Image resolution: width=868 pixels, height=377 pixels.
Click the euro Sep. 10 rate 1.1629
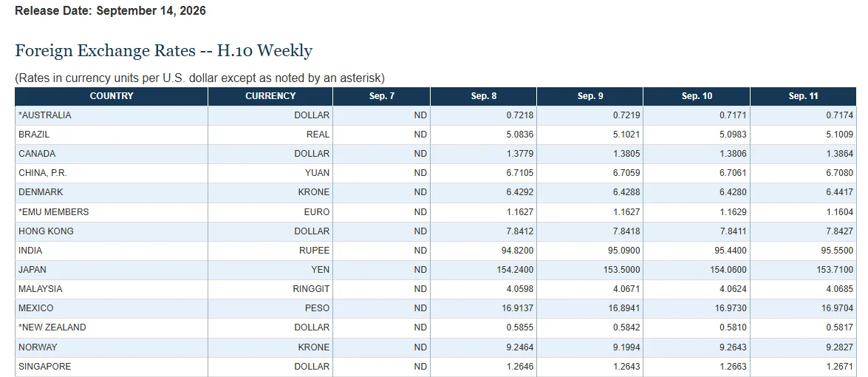tap(697, 212)
